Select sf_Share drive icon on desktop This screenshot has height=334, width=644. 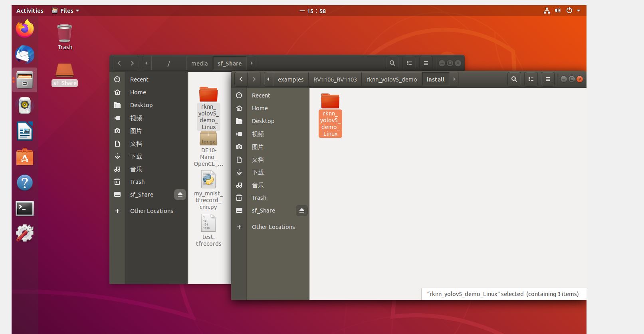(65, 75)
